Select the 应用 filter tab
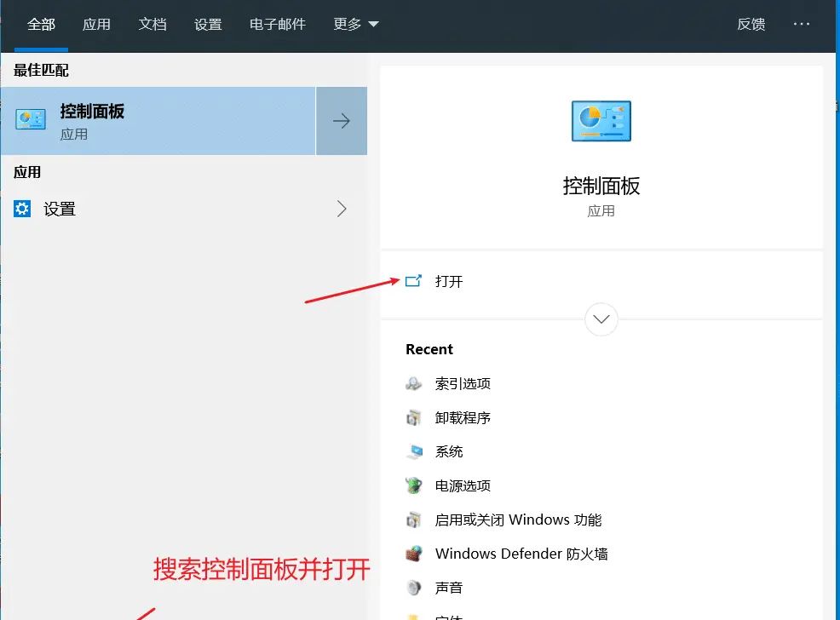This screenshot has height=620, width=840. (96, 24)
